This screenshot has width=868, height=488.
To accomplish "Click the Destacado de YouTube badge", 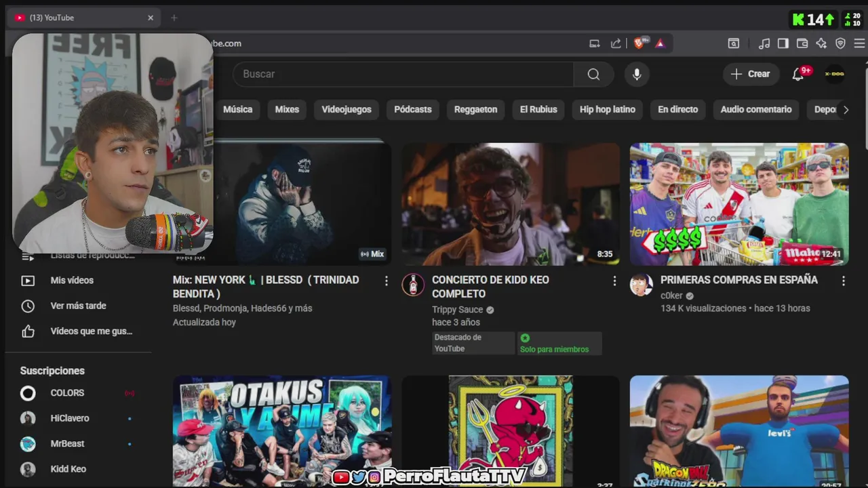I will (x=473, y=343).
